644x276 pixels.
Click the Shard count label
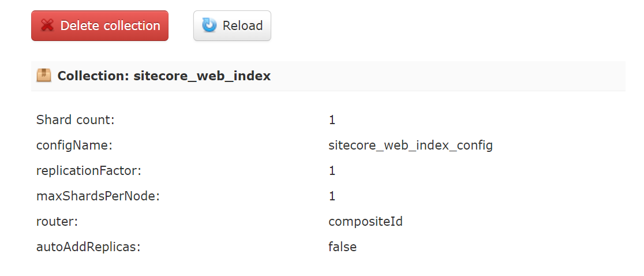[76, 120]
